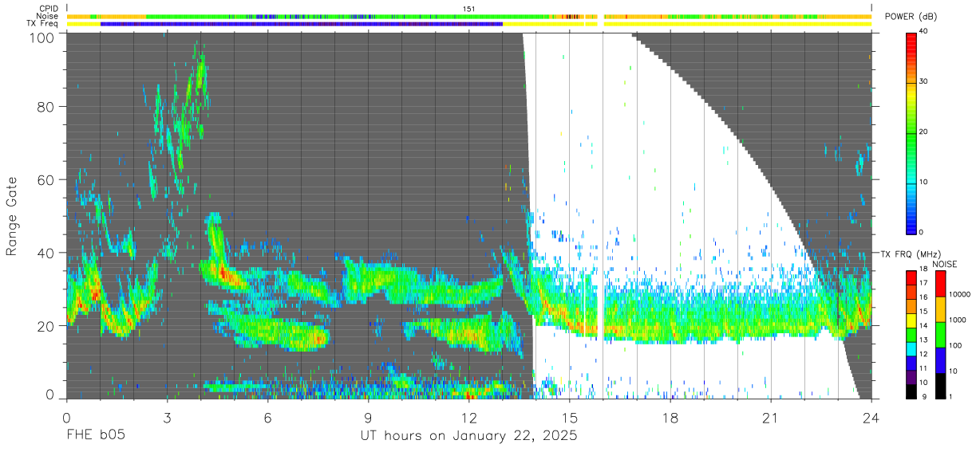Click the x-axis tick label '3'

[x=167, y=417]
